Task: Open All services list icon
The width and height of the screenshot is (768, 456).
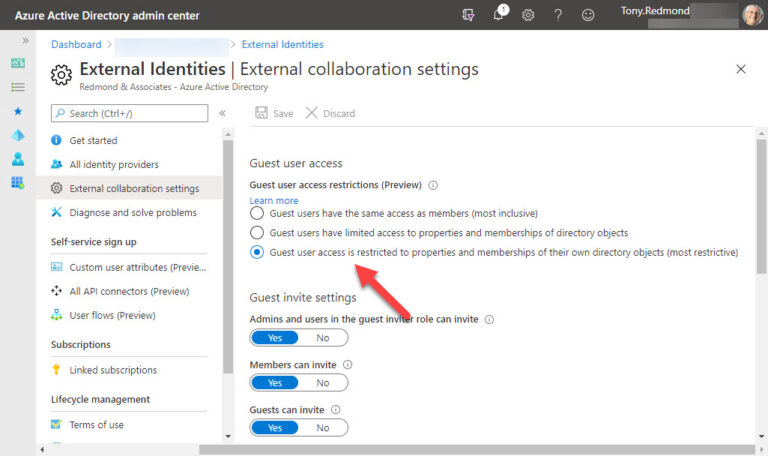Action: coord(18,87)
